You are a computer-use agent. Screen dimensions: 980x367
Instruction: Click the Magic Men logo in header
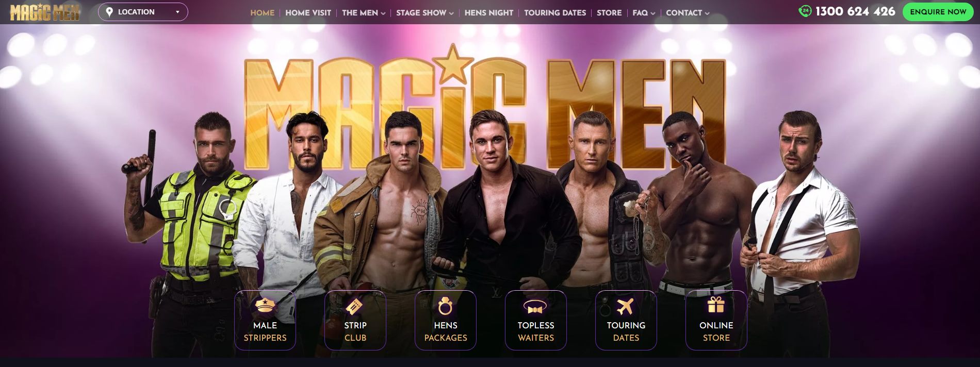click(x=45, y=12)
